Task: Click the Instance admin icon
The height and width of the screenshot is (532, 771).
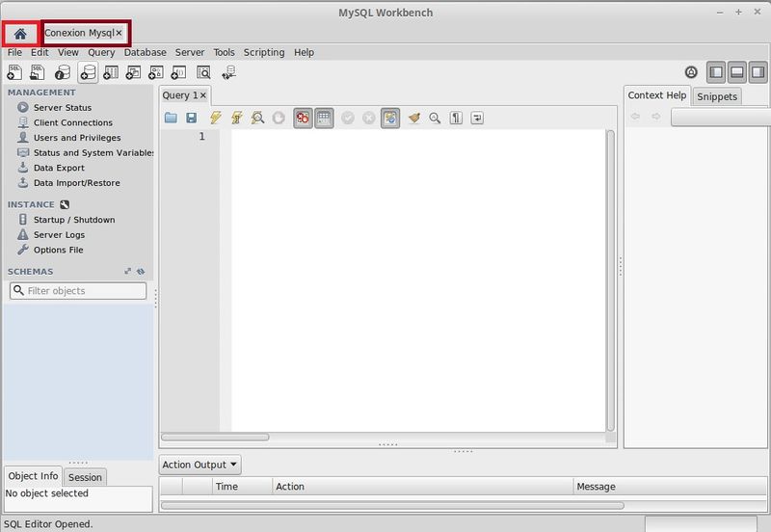Action: point(65,204)
